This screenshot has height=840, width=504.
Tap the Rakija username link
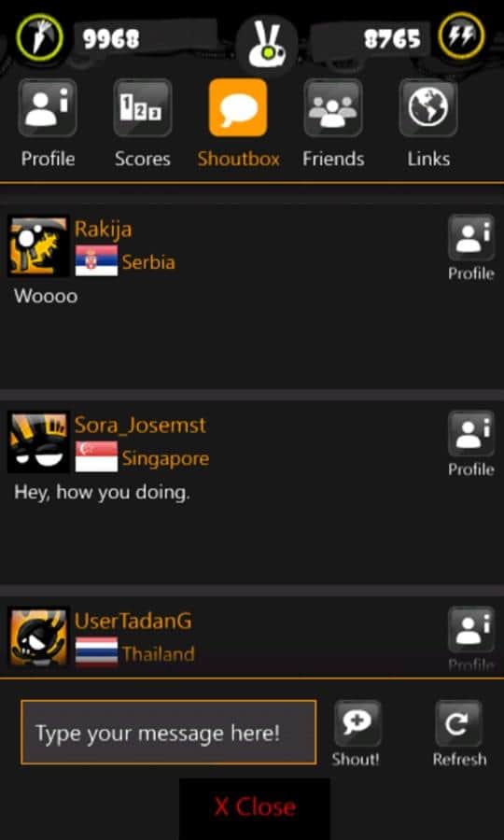pyautogui.click(x=103, y=230)
